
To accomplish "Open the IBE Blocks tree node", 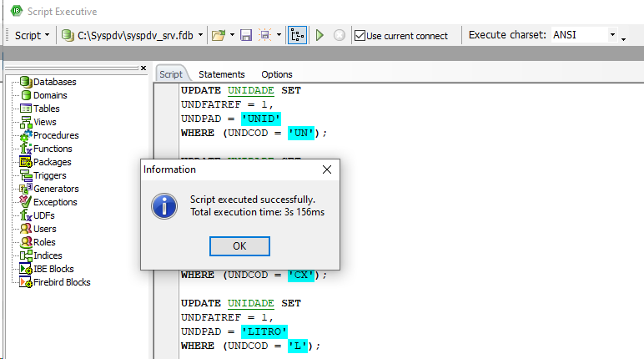I will [x=53, y=269].
